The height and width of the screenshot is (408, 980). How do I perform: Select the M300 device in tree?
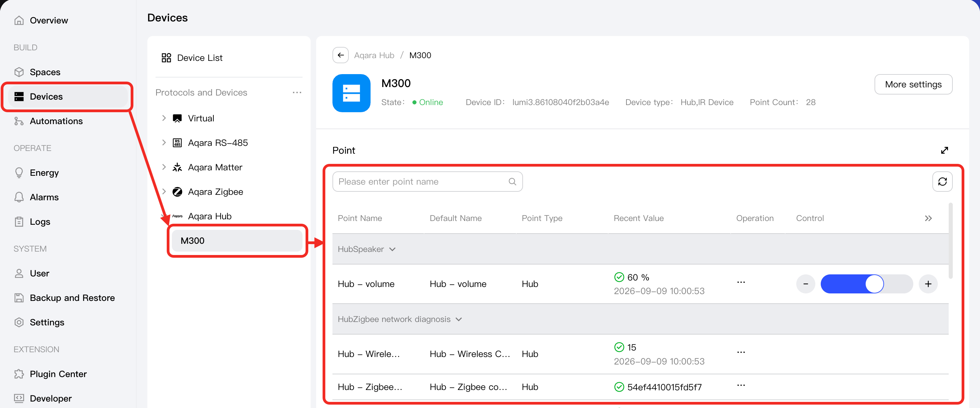(236, 241)
